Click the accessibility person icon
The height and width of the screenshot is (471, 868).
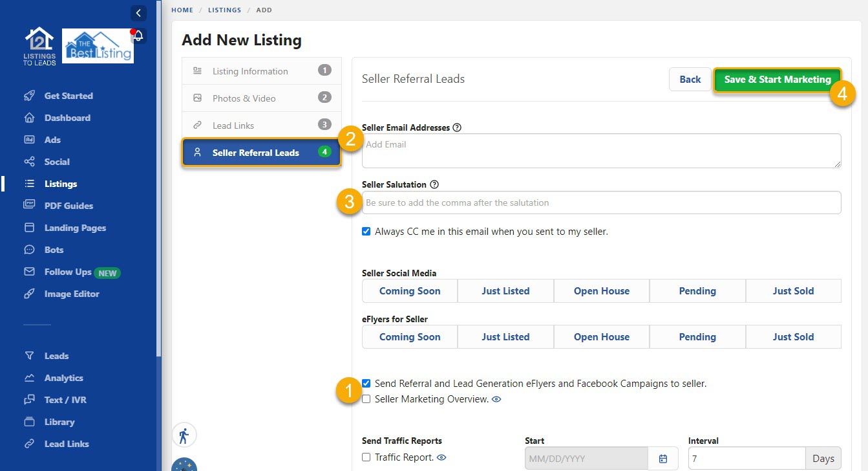click(x=184, y=435)
